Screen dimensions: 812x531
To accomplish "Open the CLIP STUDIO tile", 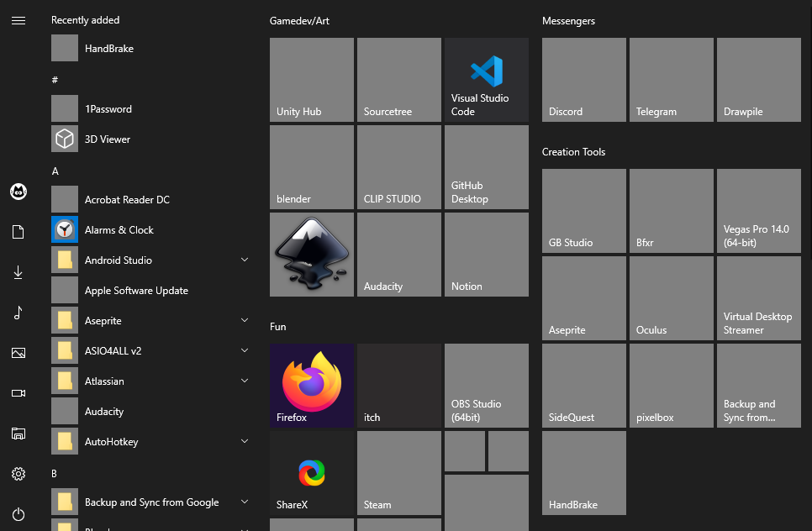I will tap(399, 167).
